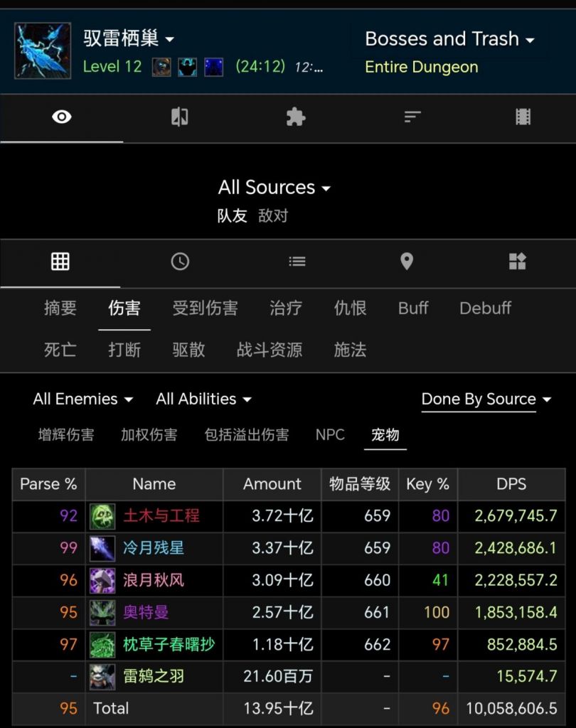
Task: Switch to the 治疗 healing tab
Action: (x=284, y=308)
